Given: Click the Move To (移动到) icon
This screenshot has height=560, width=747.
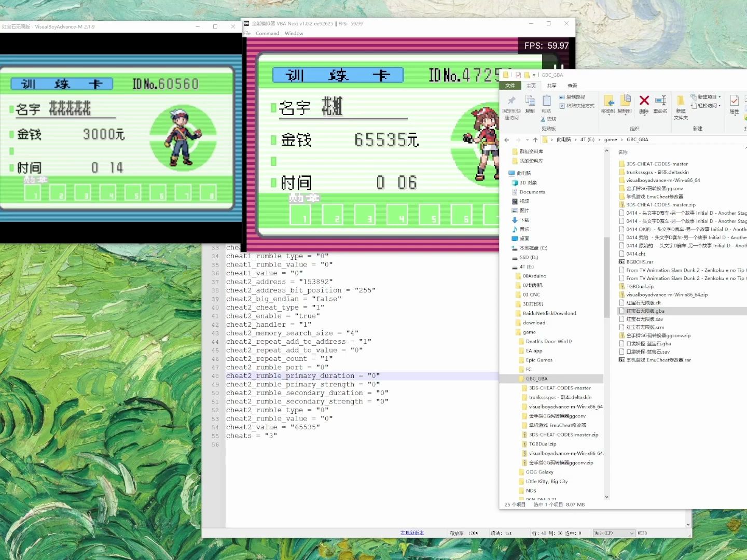Looking at the screenshot, I should pyautogui.click(x=608, y=101).
